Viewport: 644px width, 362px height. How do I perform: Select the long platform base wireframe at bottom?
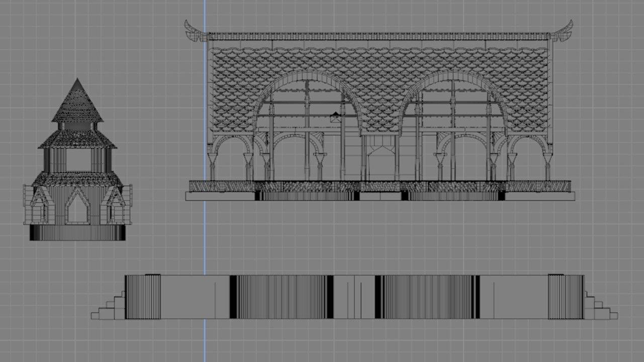pyautogui.click(x=354, y=297)
